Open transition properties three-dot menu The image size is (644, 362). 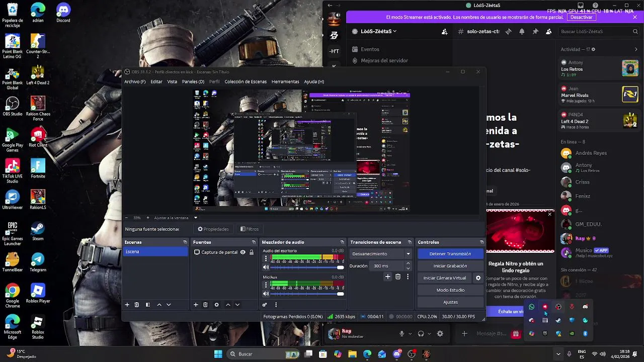pyautogui.click(x=408, y=277)
